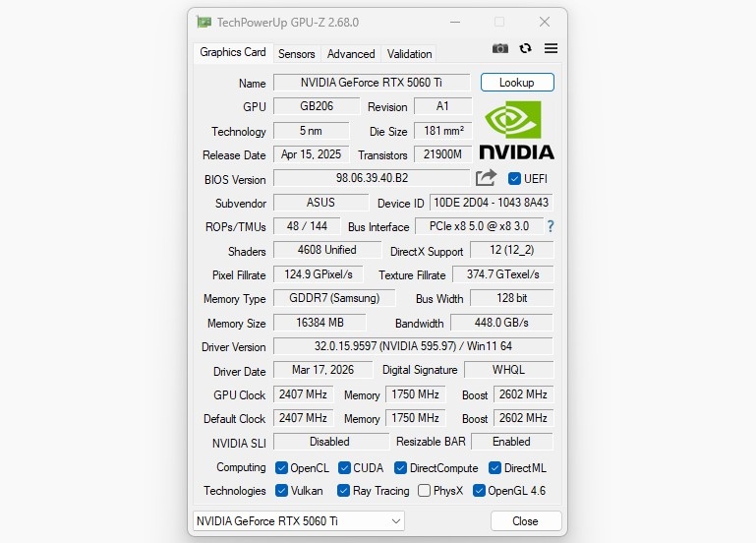
Task: Select the Graphics Card tab
Action: point(233,52)
